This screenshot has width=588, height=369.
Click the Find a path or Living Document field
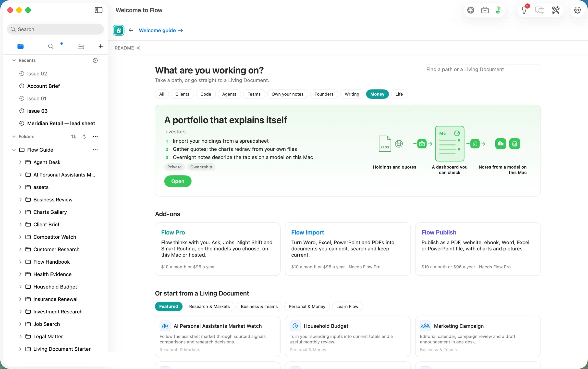[482, 69]
